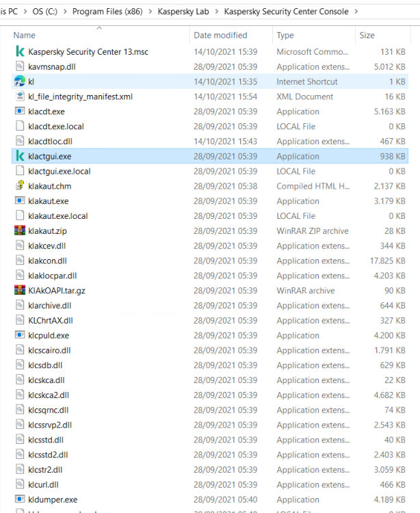Click date 28/09/2021 05:38 of klakaut.chm

click(x=225, y=186)
